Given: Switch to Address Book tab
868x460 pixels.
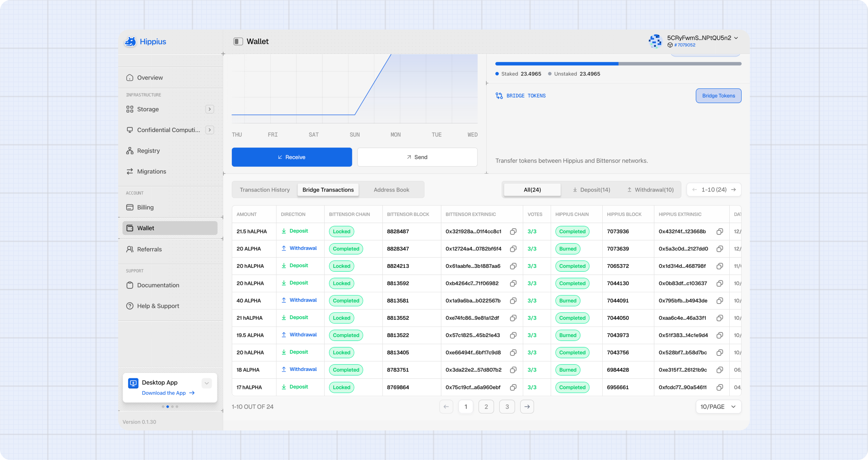Looking at the screenshot, I should [391, 190].
